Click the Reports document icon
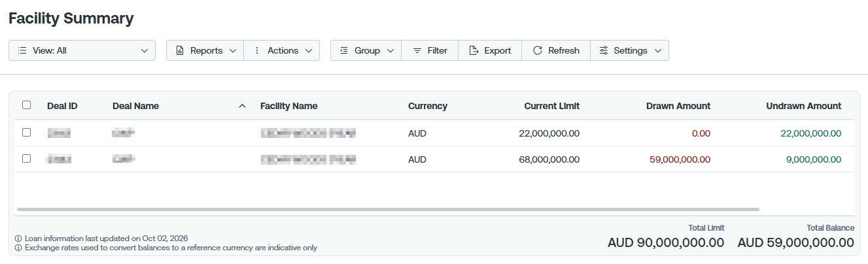The image size is (868, 264). click(180, 50)
